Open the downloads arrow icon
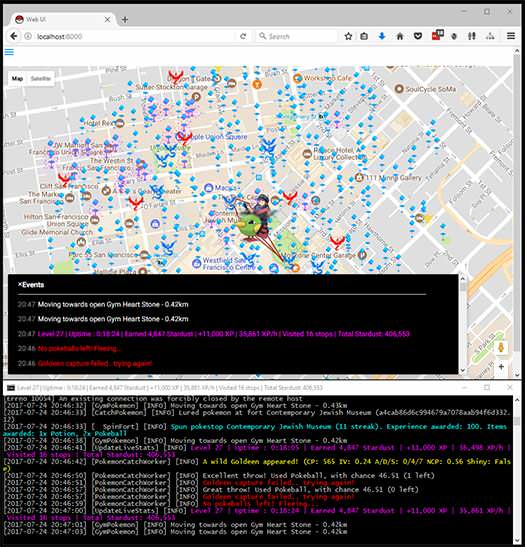The width and height of the screenshot is (525, 547). click(x=382, y=36)
